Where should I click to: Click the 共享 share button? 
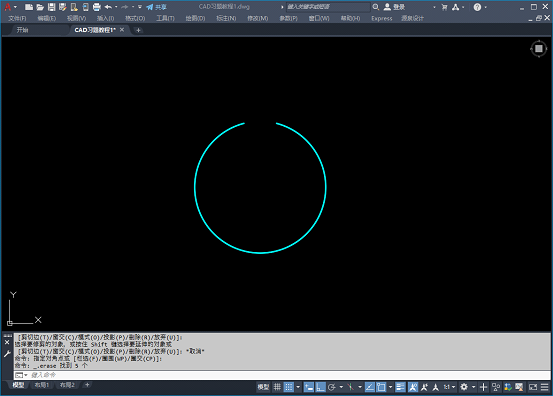point(157,7)
